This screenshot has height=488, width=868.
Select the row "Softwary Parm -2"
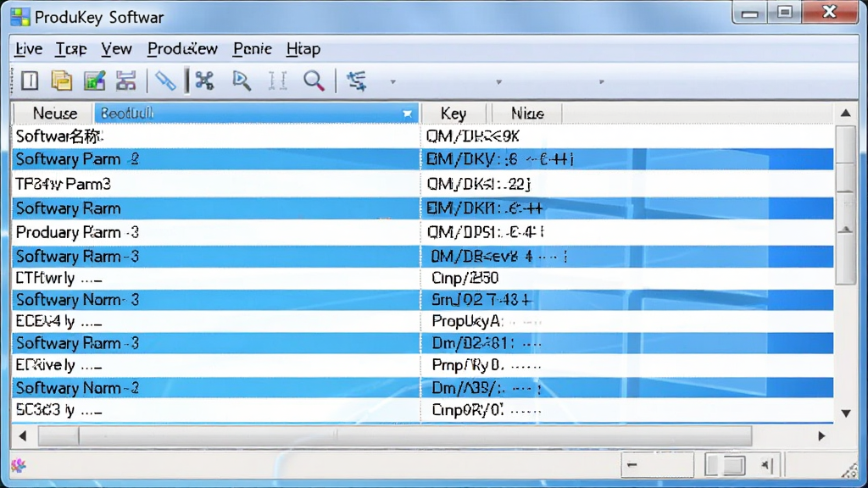423,159
